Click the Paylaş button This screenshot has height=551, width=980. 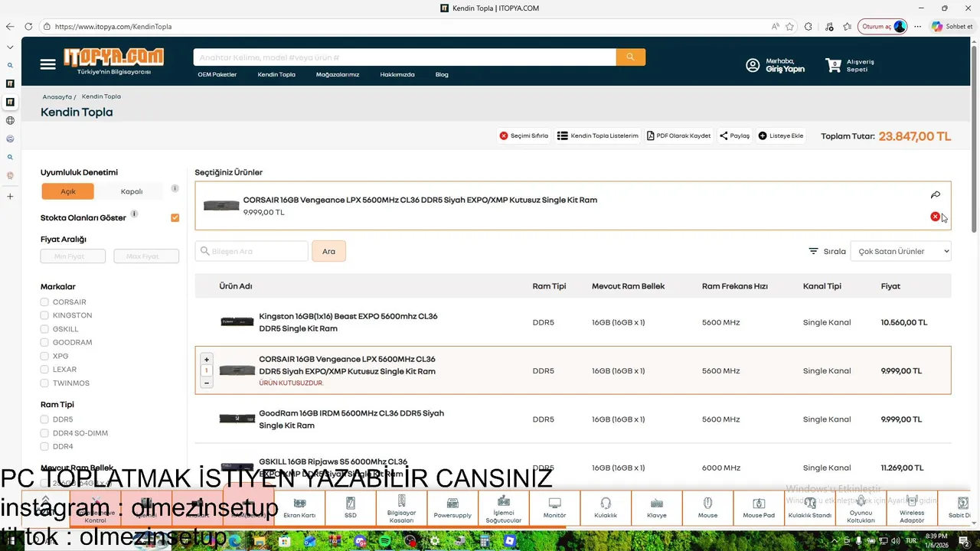tap(735, 135)
